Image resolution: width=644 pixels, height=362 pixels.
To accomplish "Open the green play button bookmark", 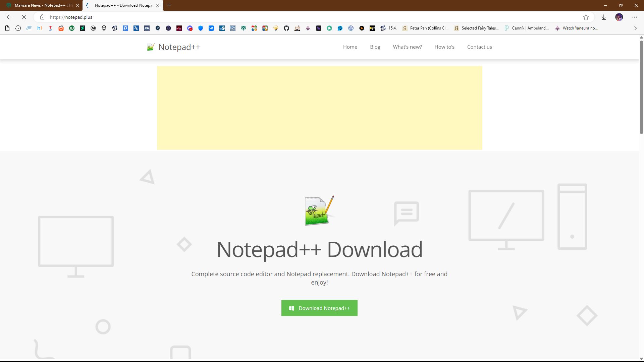I will click(x=329, y=28).
